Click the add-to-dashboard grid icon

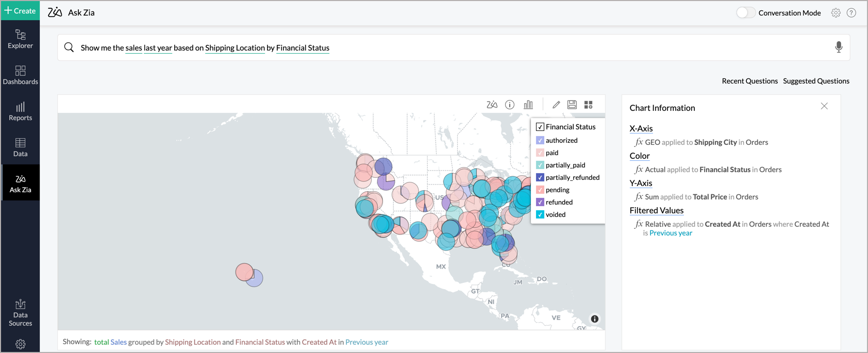click(x=589, y=105)
